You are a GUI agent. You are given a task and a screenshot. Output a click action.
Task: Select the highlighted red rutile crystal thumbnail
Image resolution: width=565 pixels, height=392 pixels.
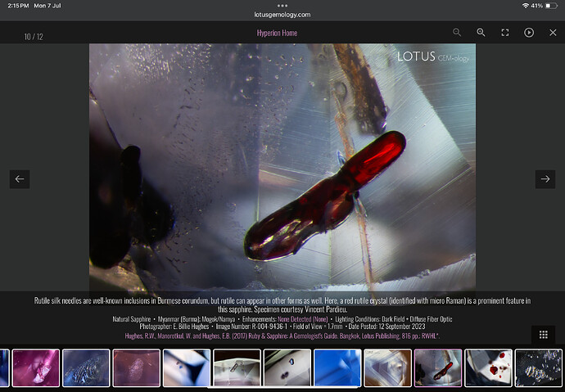438,368
